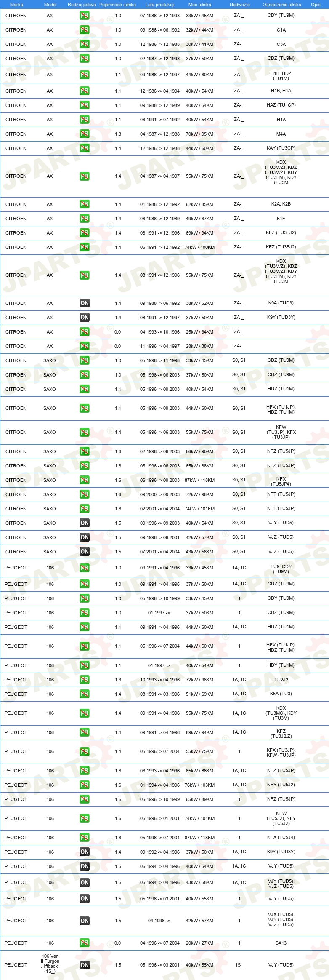Click the petrol icon in the AX 28kW / 38KM row
The height and width of the screenshot is (980, 329).
[x=84, y=346]
